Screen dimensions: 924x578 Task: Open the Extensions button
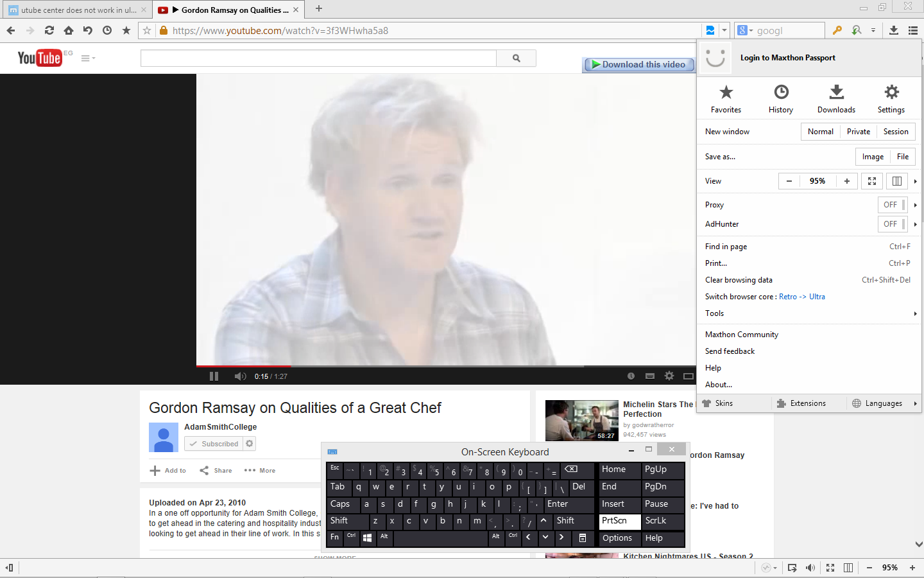tap(801, 403)
